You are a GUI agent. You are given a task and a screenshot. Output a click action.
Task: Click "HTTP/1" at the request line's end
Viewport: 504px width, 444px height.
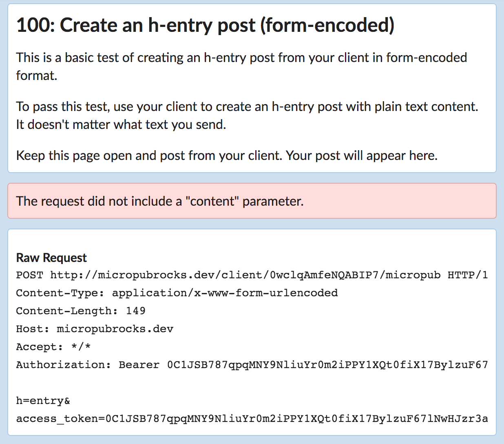point(468,275)
